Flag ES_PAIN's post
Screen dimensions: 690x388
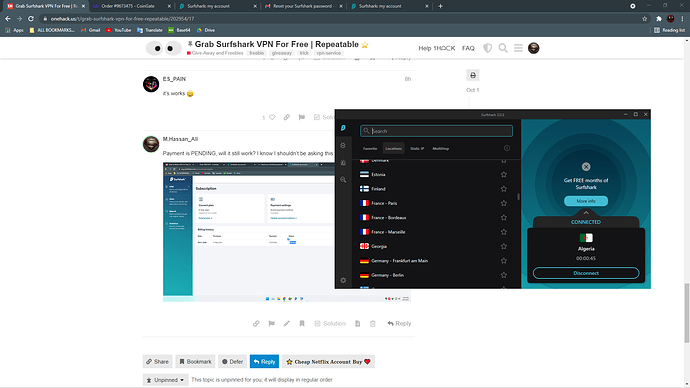click(301, 117)
